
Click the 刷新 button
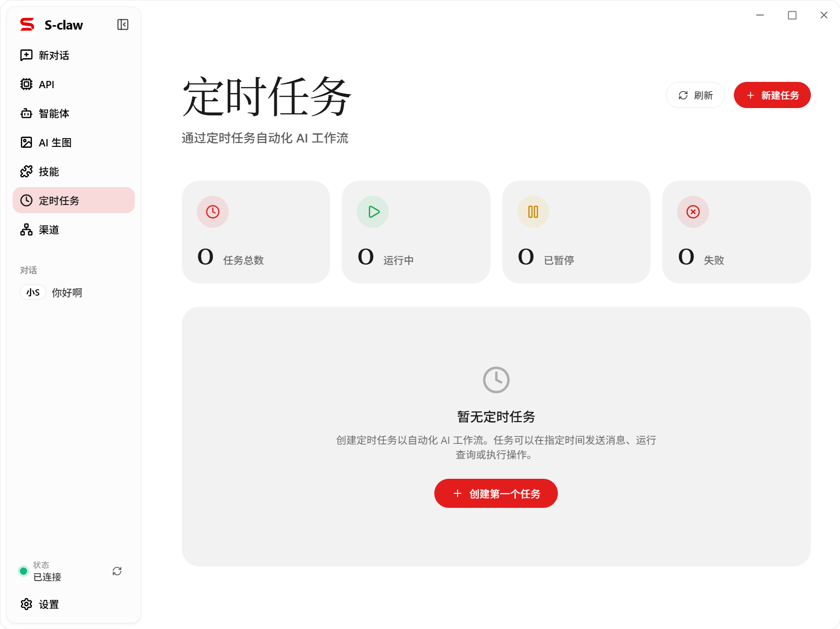point(696,95)
